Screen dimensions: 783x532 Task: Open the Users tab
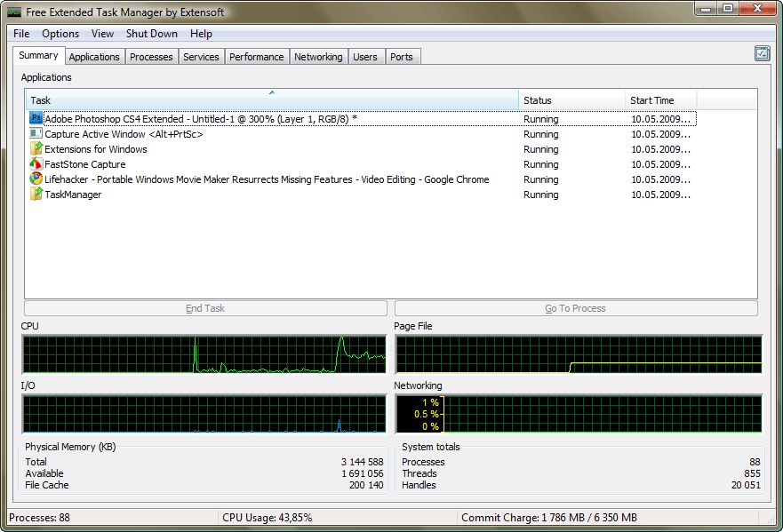[x=366, y=56]
